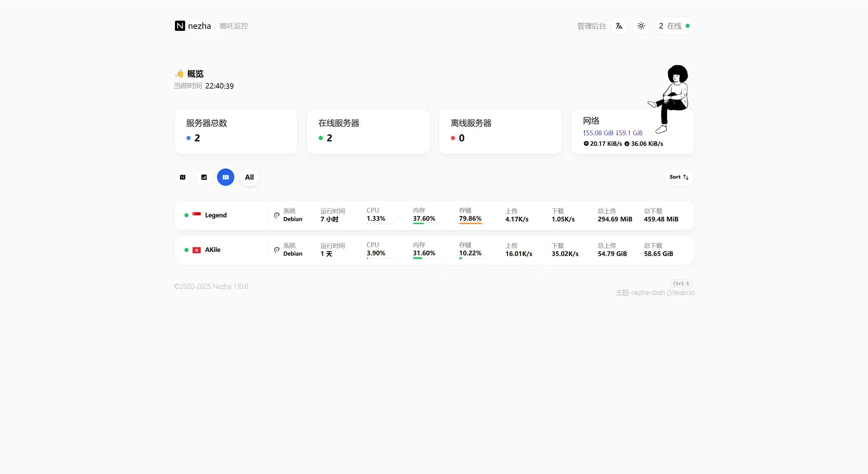Filter by 离线服务器 offline servers card
868x474 pixels.
point(500,131)
